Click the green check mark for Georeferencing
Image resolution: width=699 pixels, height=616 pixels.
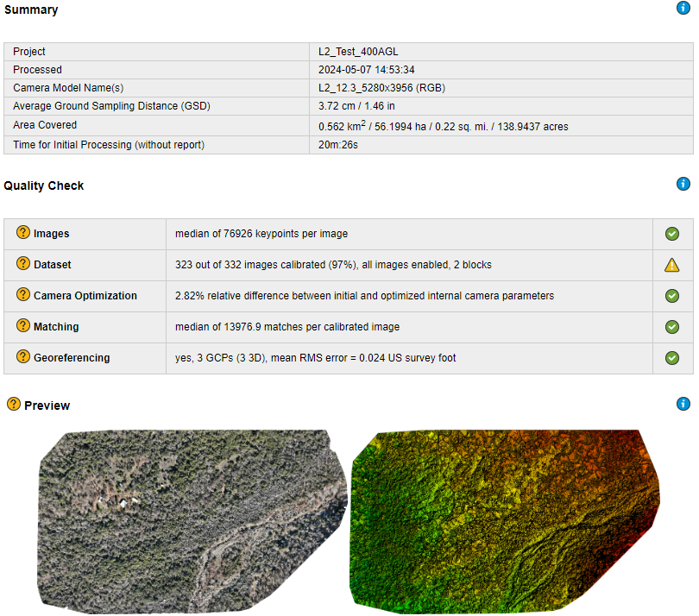click(x=672, y=358)
